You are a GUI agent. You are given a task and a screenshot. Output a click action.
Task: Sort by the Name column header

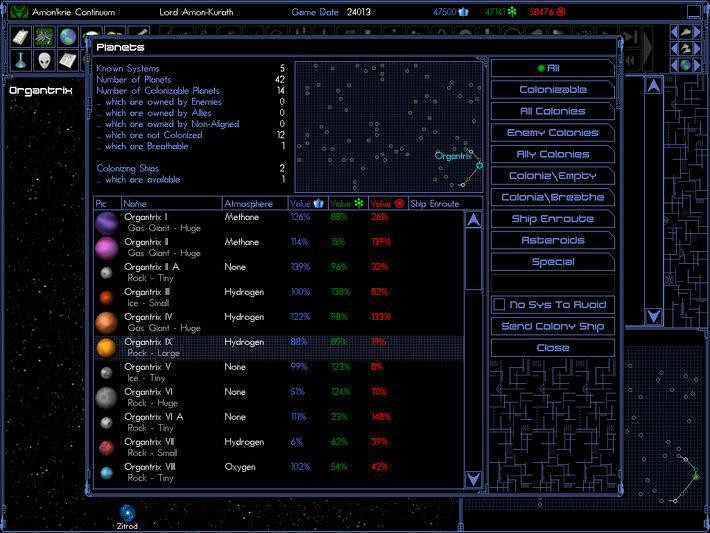pyautogui.click(x=172, y=204)
